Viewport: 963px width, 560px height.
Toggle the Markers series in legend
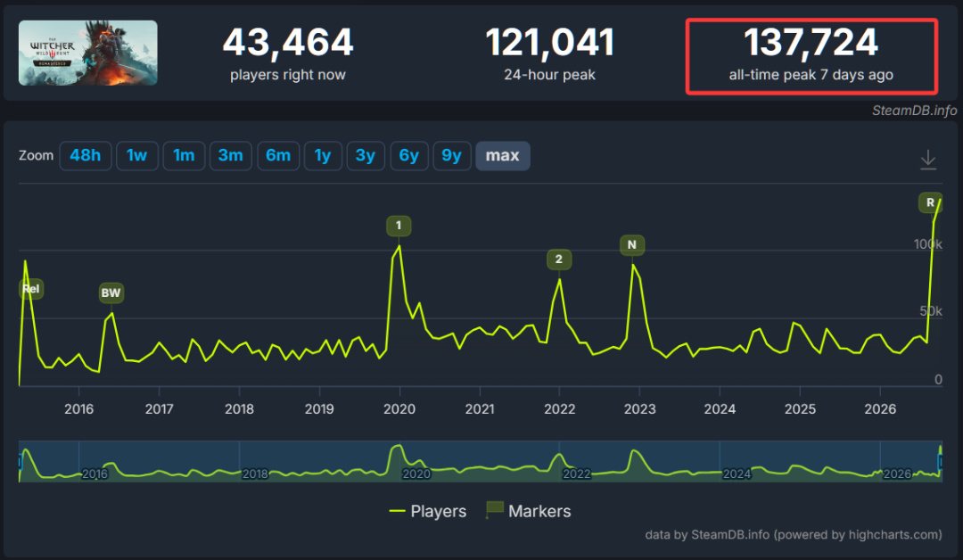point(528,511)
